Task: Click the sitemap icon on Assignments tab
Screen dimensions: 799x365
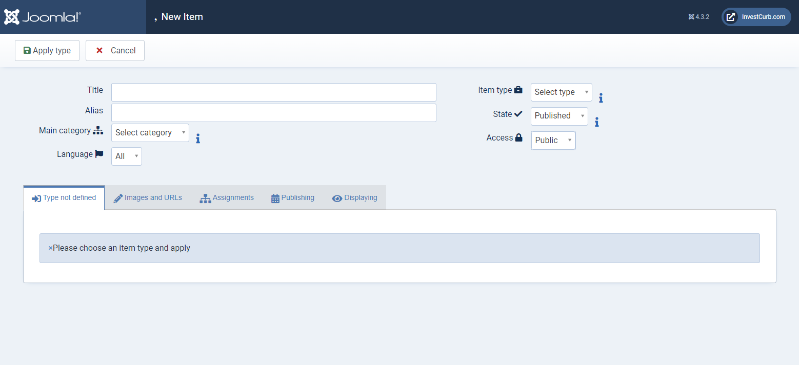Action: pyautogui.click(x=205, y=198)
